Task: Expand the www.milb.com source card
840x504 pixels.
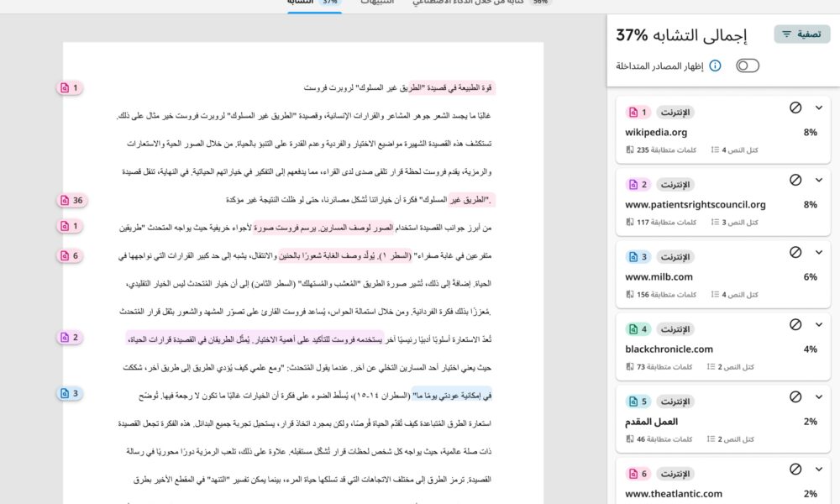Action: click(x=818, y=252)
